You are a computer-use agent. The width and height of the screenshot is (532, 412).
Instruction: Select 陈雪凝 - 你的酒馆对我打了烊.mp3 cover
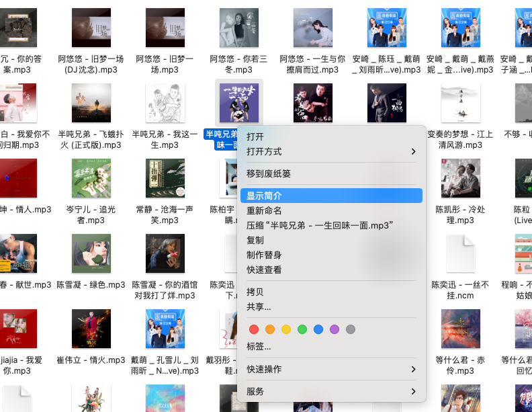click(165, 253)
